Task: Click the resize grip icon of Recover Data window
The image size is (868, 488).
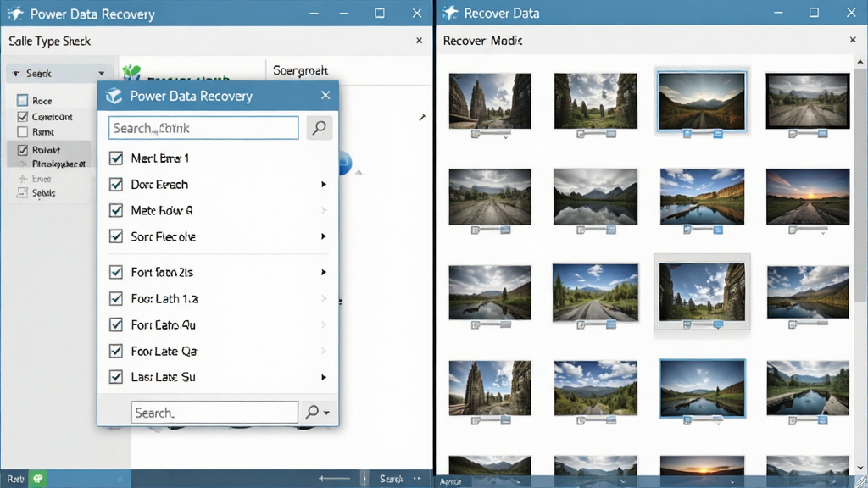Action: tap(861, 482)
